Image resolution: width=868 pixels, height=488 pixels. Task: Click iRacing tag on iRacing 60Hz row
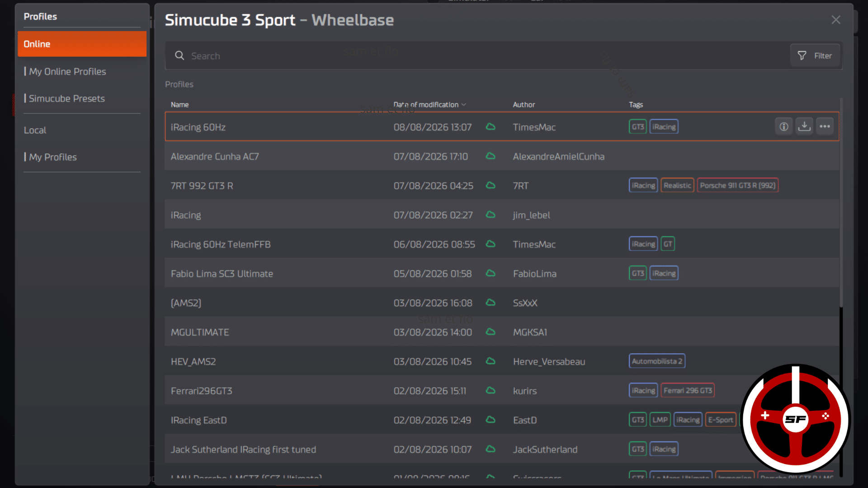pyautogui.click(x=664, y=127)
